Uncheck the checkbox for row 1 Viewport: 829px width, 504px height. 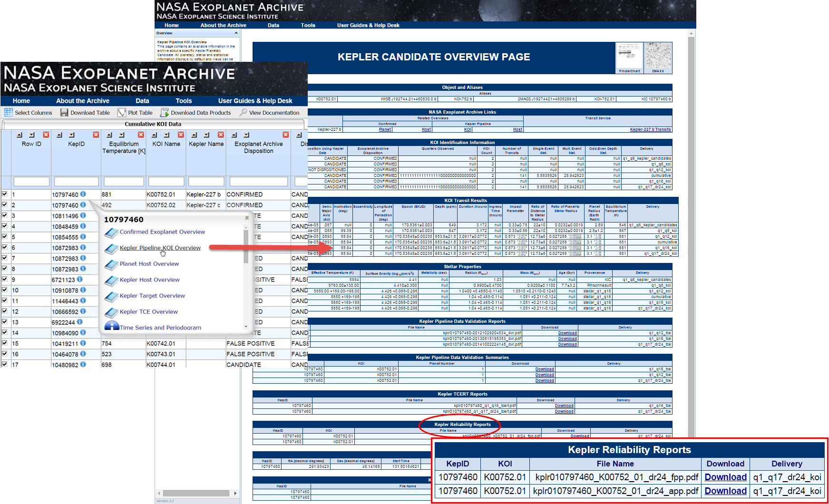(5, 194)
